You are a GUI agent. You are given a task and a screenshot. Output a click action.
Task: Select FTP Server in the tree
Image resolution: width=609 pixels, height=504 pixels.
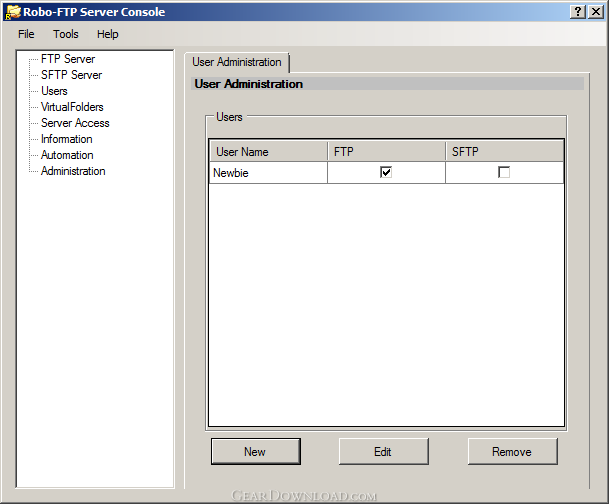coord(68,59)
